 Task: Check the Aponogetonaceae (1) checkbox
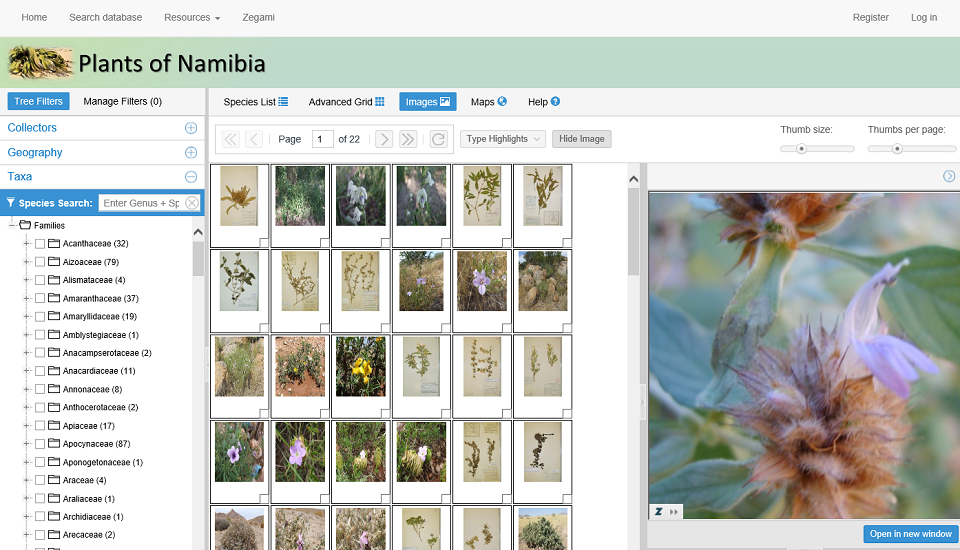tap(40, 462)
